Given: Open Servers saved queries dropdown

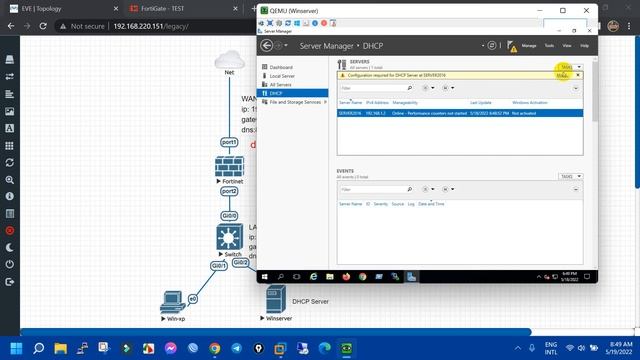Looking at the screenshot, I should 448,88.
